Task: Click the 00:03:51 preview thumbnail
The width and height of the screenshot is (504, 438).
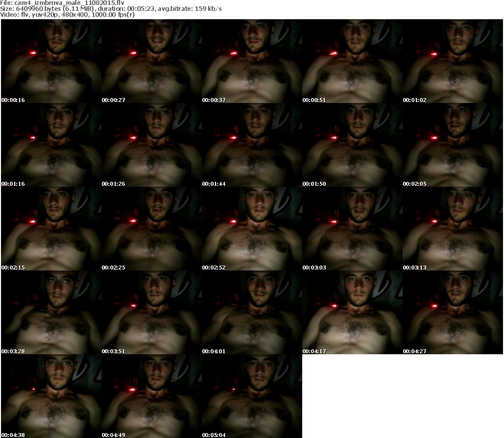Action: pos(152,312)
